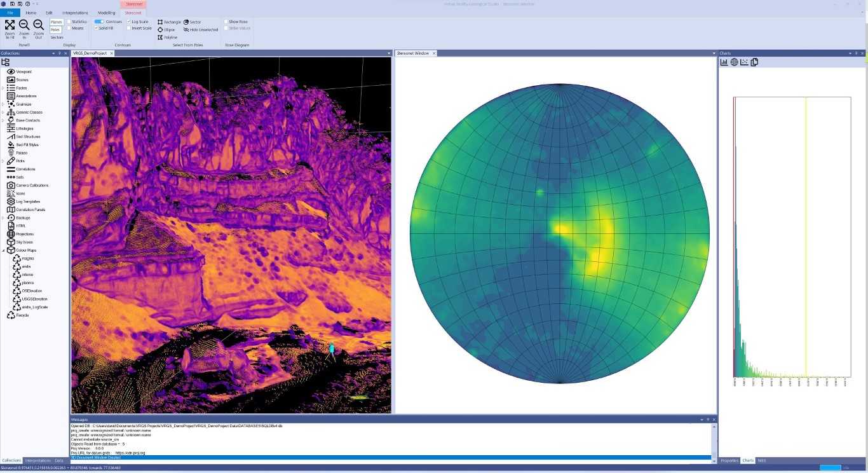
Task: Open the Interpretations menu
Action: pyautogui.click(x=74, y=12)
